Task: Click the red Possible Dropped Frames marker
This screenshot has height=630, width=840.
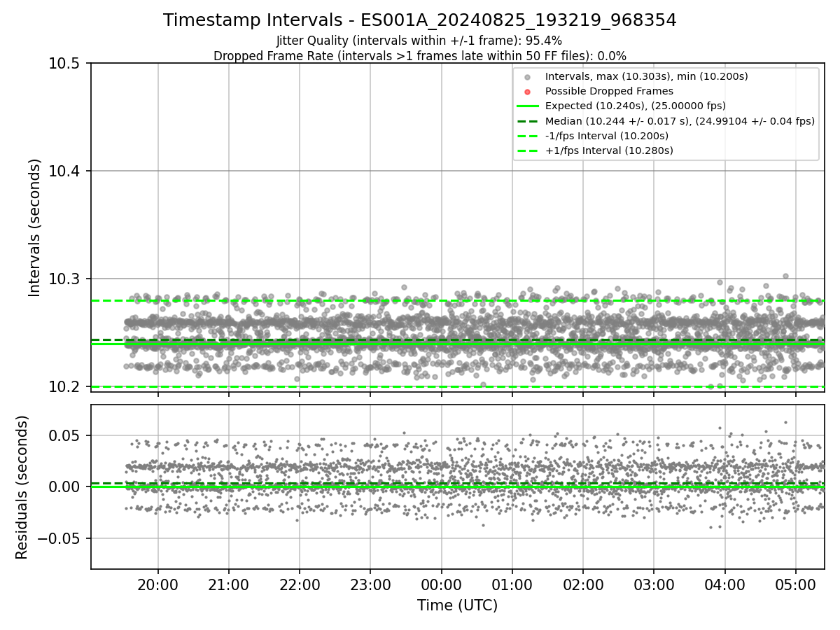Action: 528,92
